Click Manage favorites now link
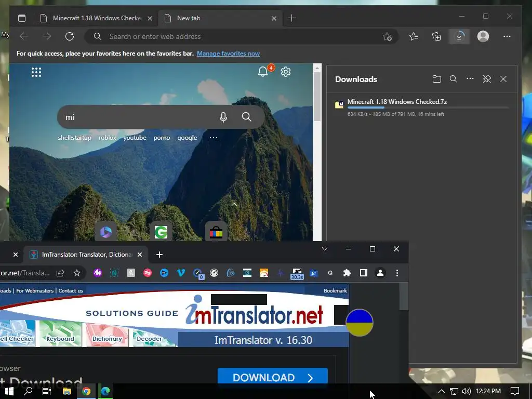Image resolution: width=532 pixels, height=399 pixels. tap(228, 54)
